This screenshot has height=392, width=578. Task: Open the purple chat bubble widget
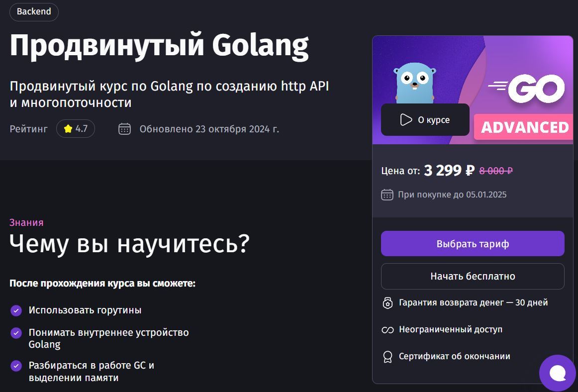click(x=557, y=373)
